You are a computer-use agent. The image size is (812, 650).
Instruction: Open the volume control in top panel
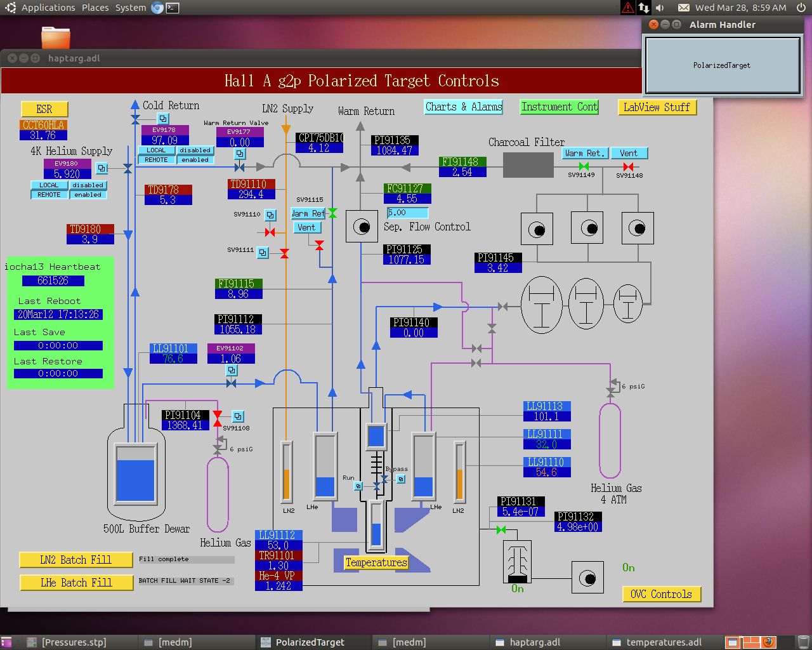click(660, 8)
